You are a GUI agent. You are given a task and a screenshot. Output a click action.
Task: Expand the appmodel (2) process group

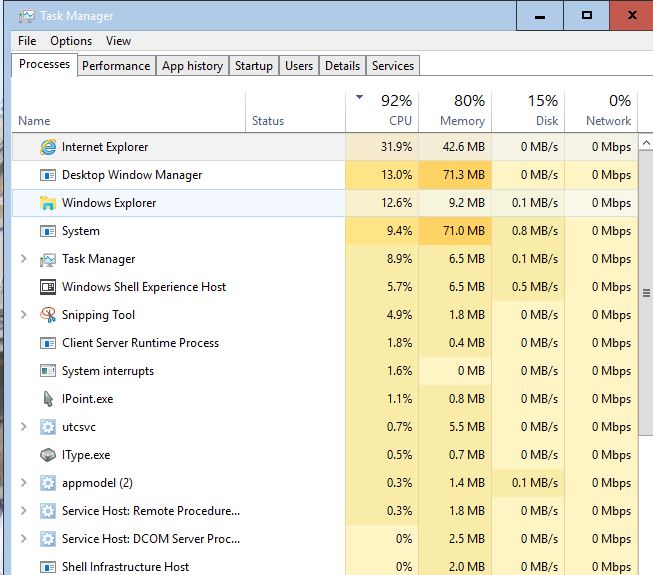24,483
